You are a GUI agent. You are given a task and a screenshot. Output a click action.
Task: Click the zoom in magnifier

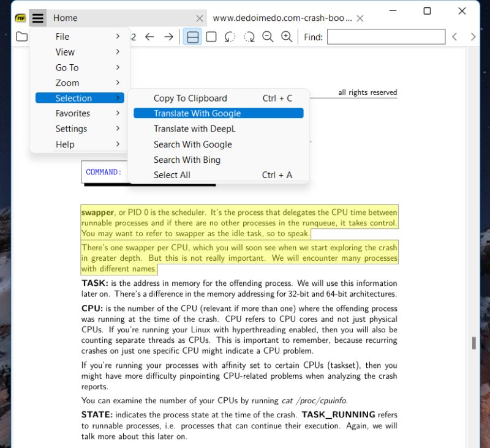tap(286, 37)
